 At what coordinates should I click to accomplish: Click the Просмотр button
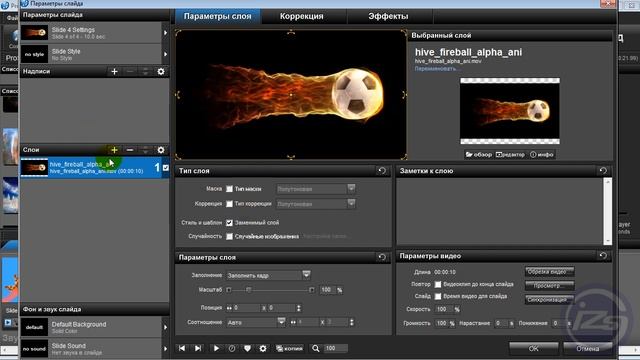(x=549, y=286)
